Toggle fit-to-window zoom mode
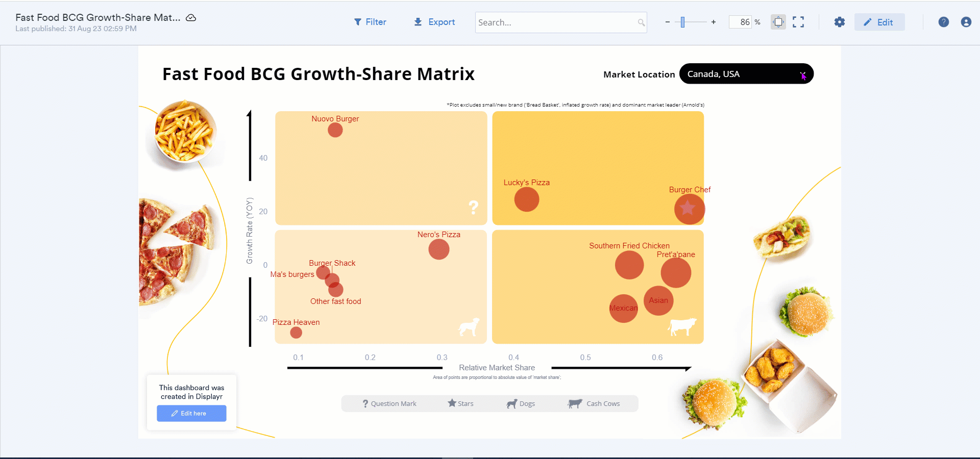This screenshot has height=459, width=980. point(778,22)
